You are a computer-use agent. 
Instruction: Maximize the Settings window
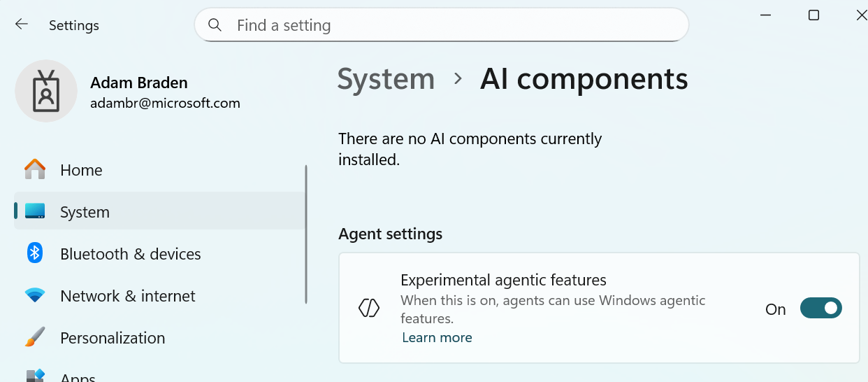(x=813, y=15)
